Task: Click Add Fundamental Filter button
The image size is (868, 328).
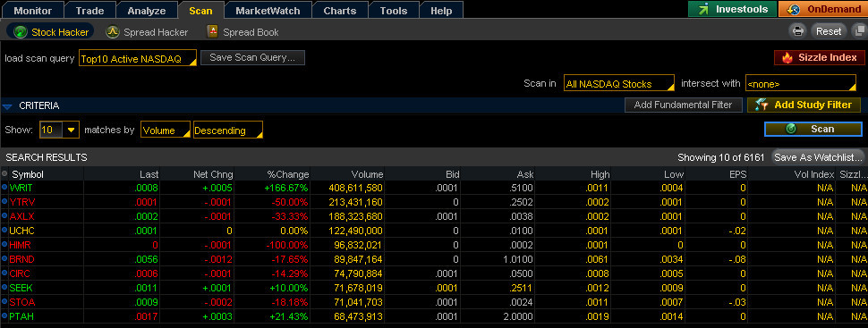Action: pos(683,105)
